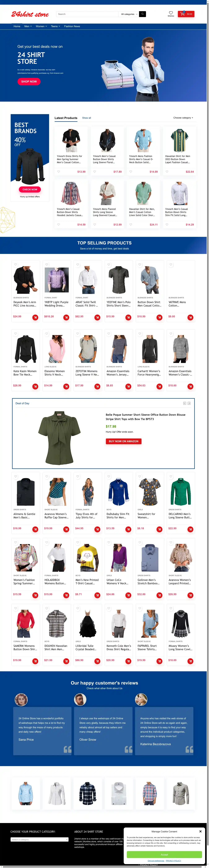The height and width of the screenshot is (868, 209).
Task: Toggle wishlist heart on Ymosrh Dress Shirts $13.99
Action: (x=59, y=172)
